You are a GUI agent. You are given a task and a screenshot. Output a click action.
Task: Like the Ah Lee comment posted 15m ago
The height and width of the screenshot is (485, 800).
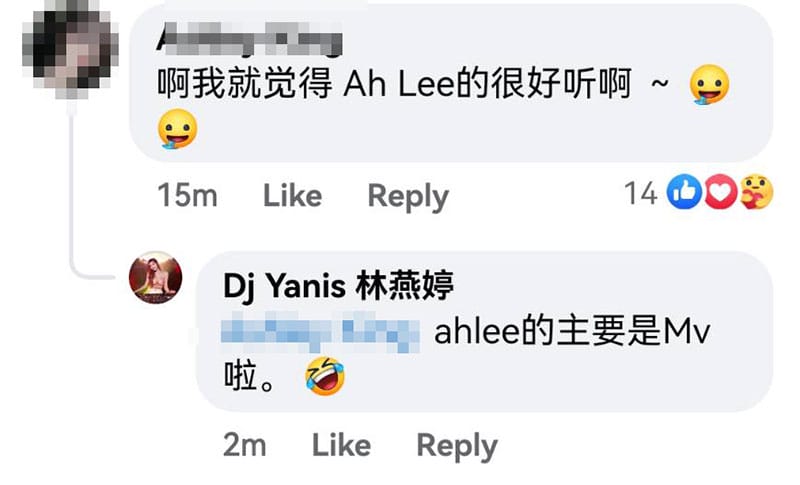coord(292,196)
